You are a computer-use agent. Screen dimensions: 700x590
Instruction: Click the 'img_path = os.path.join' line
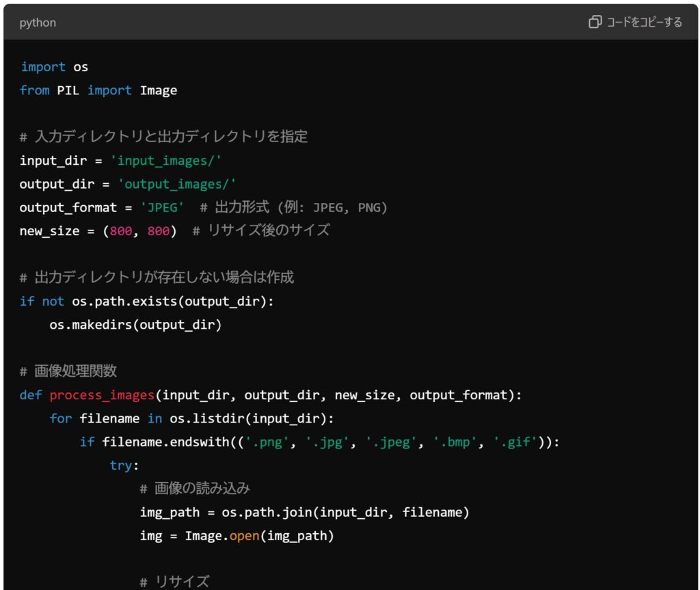(305, 512)
